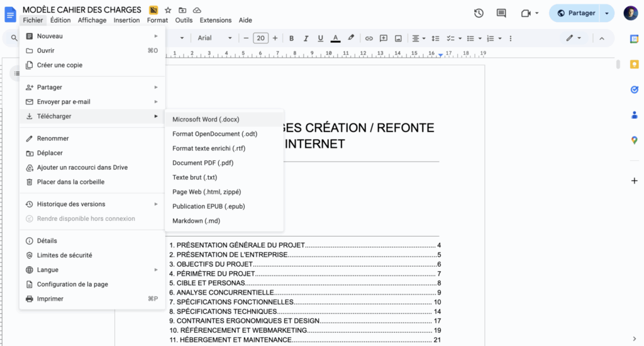Open version history clock icon
Image resolution: width=644 pixels, height=346 pixels.
coord(479,13)
